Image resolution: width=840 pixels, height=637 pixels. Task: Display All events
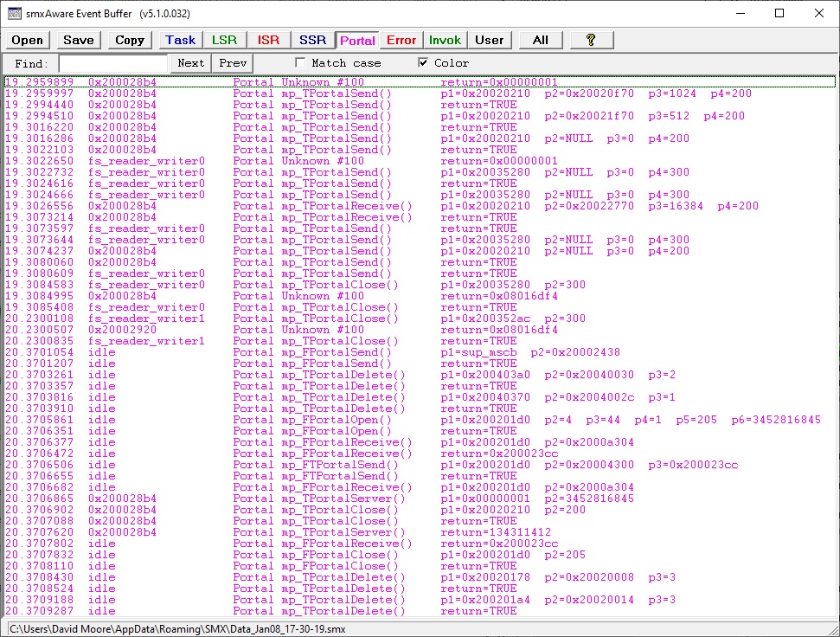(x=541, y=40)
